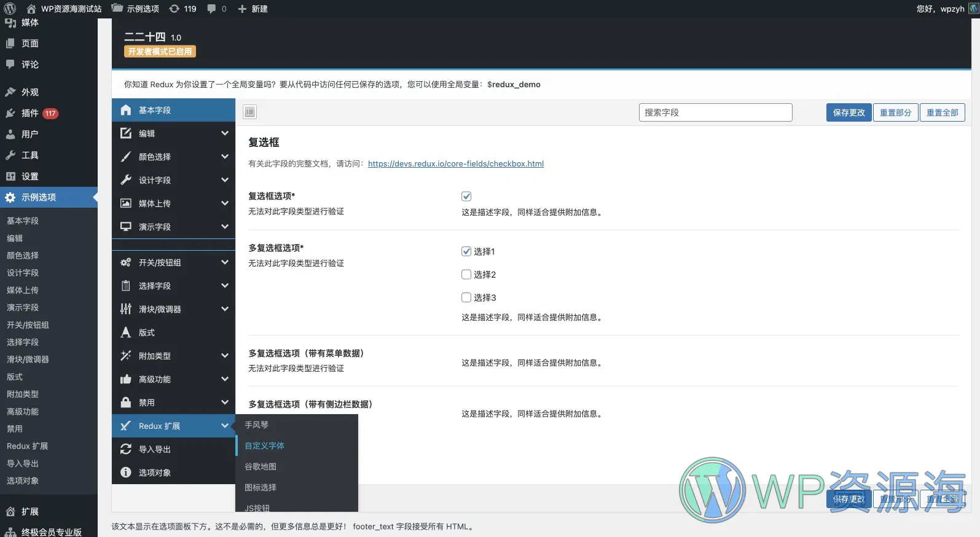The image size is (980, 537).
Task: Expand the 高级功能 section chevron
Action: [x=225, y=379]
